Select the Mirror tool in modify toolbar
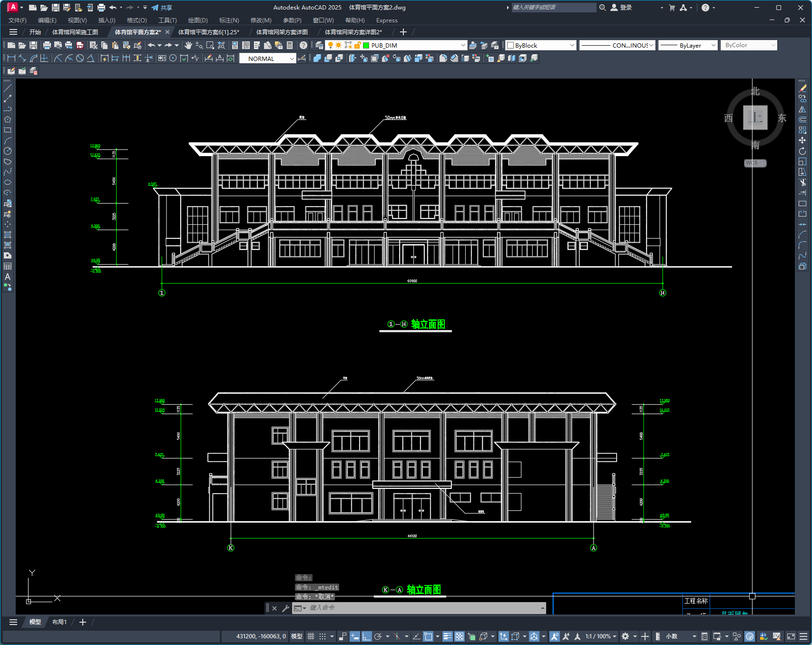 coord(802,109)
